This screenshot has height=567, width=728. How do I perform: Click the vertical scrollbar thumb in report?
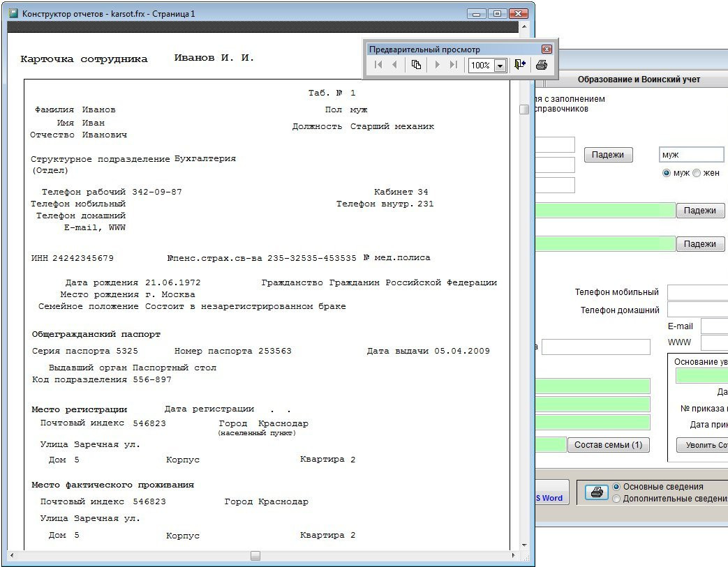click(524, 109)
